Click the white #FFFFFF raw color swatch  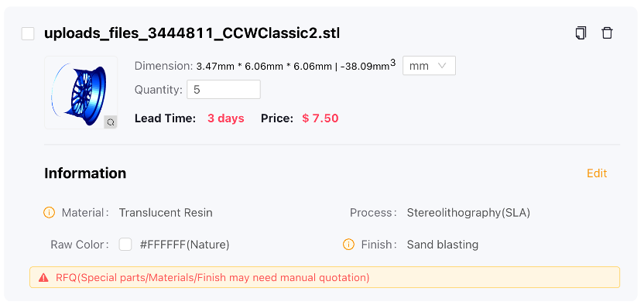tap(125, 245)
